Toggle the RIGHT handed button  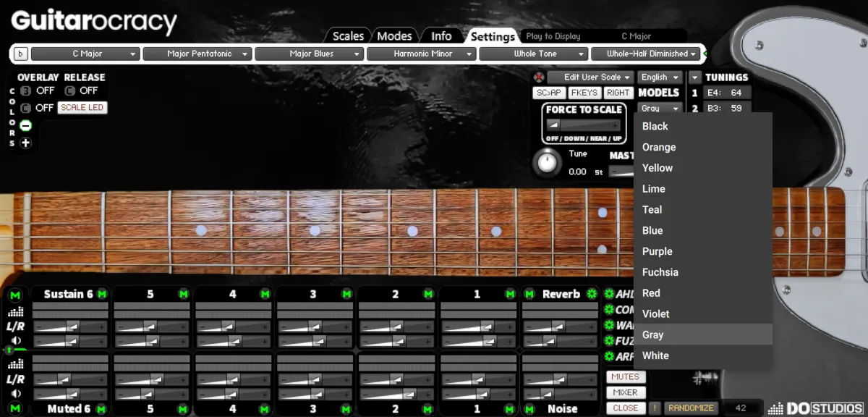point(618,93)
